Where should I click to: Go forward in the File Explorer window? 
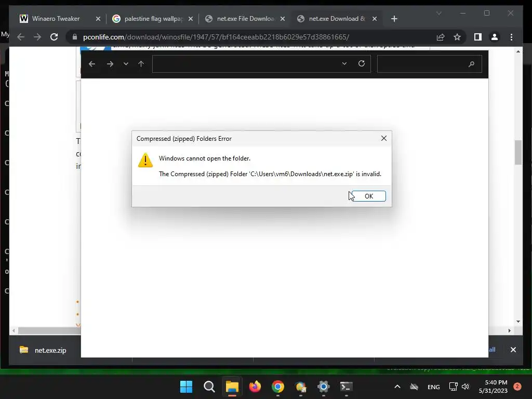pos(110,64)
